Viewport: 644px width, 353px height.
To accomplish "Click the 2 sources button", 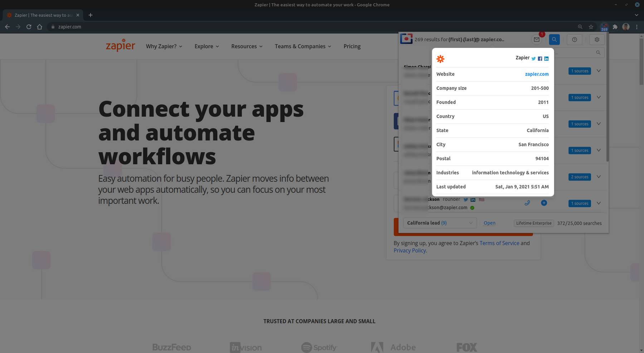I will point(580,177).
